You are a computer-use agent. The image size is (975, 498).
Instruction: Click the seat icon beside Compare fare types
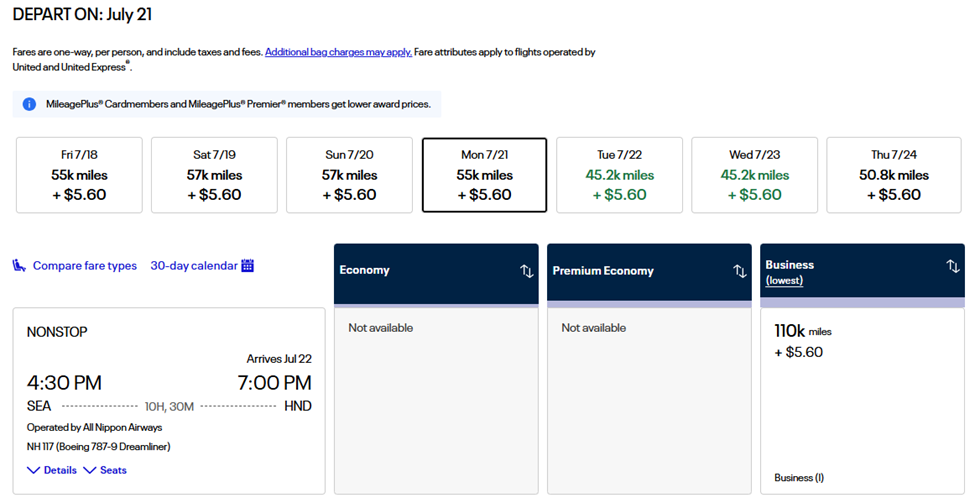pyautogui.click(x=19, y=266)
